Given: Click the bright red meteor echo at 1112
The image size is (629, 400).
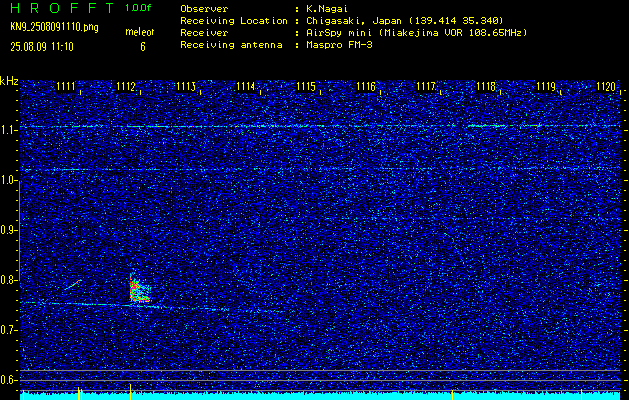Looking at the screenshot, I should coord(139,290).
